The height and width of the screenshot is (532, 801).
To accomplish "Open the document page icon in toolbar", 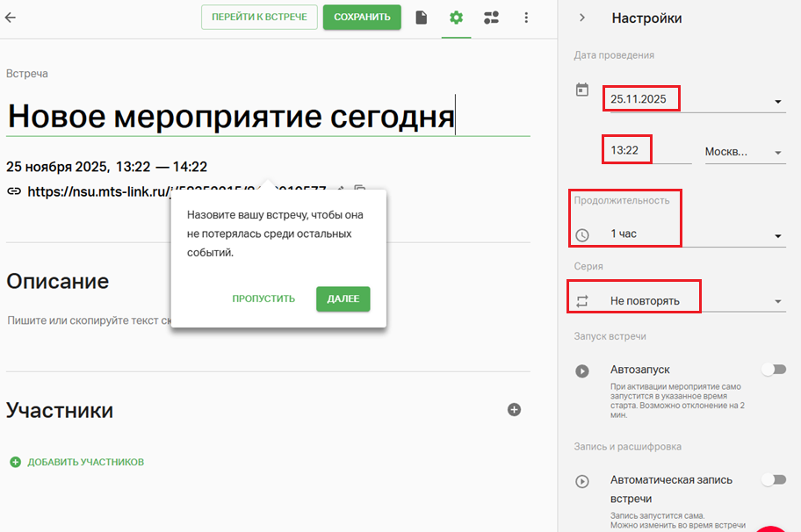I will point(422,18).
